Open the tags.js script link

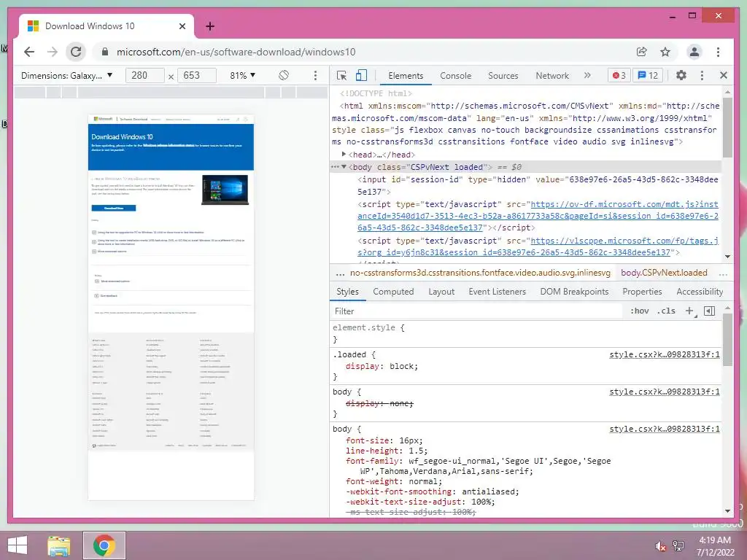point(538,246)
